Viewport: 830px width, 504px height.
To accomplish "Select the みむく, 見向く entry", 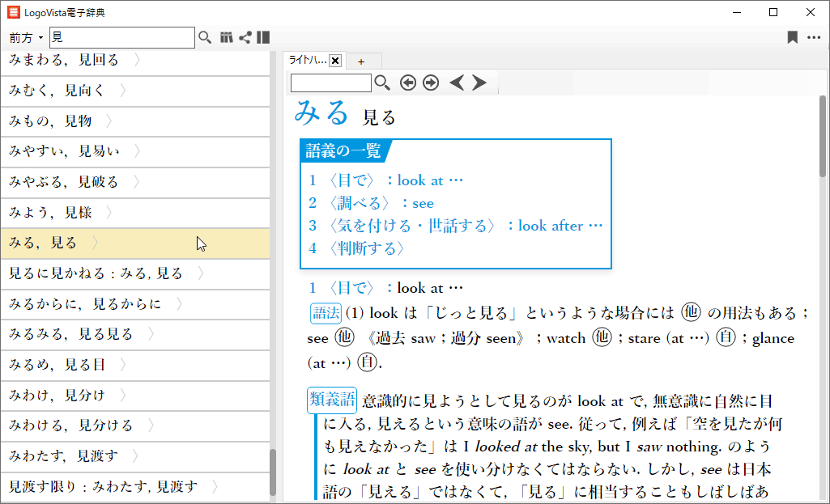I will [135, 91].
